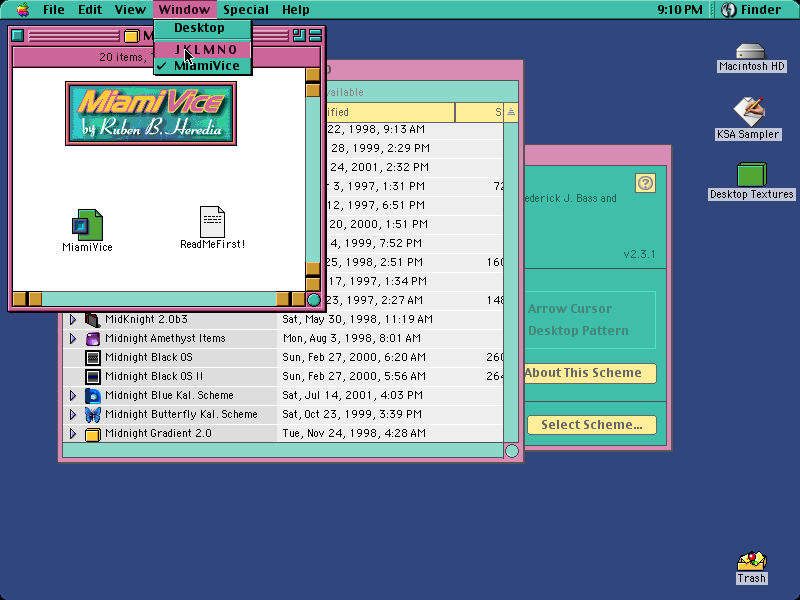Click the vertical scrollbar track in the list window

pyautogui.click(x=511, y=282)
